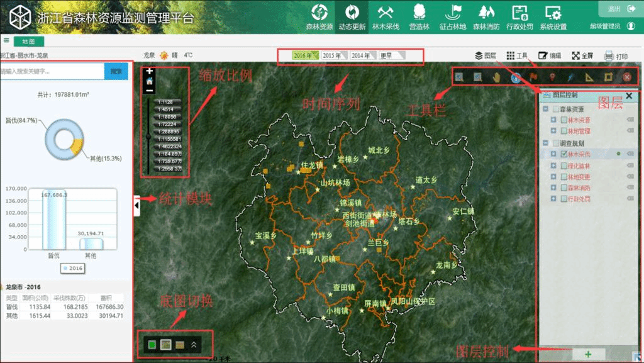
Task: Uncheck the 林木采伐 layer checkbox
Action: [x=563, y=154]
